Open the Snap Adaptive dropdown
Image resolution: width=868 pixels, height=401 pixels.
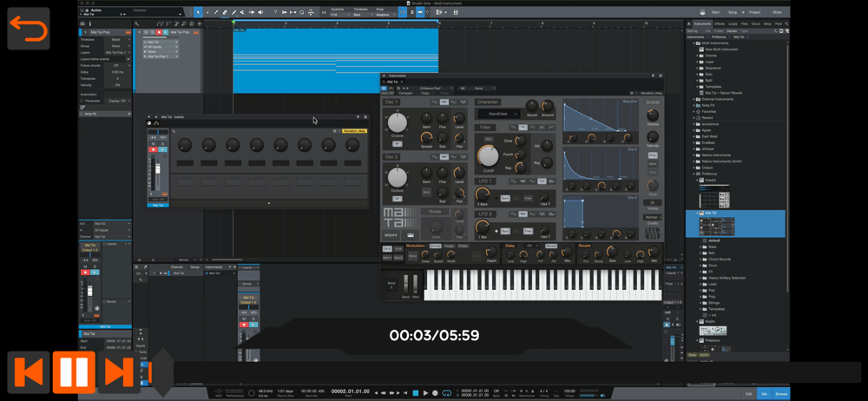click(386, 15)
